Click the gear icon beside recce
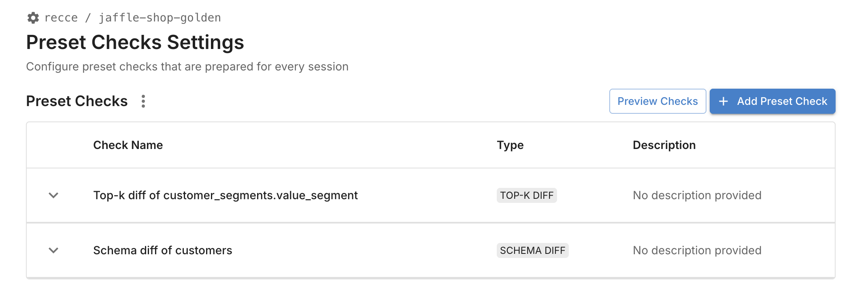 (x=33, y=18)
